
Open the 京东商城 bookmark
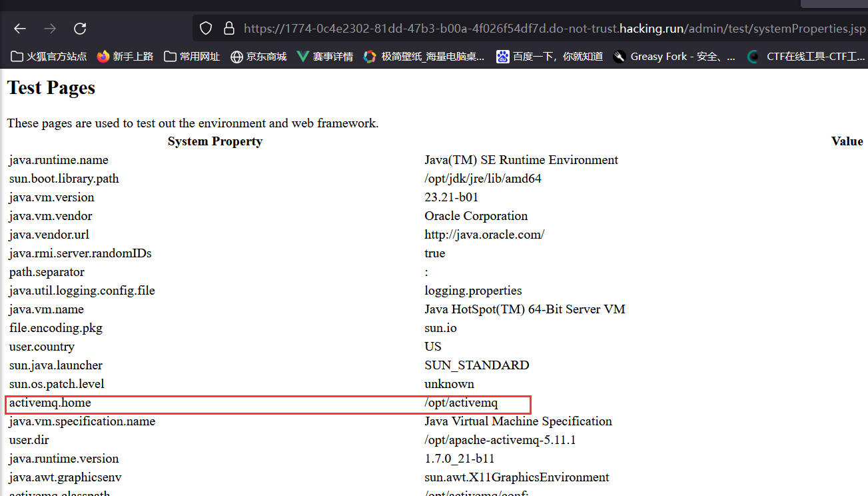[258, 57]
